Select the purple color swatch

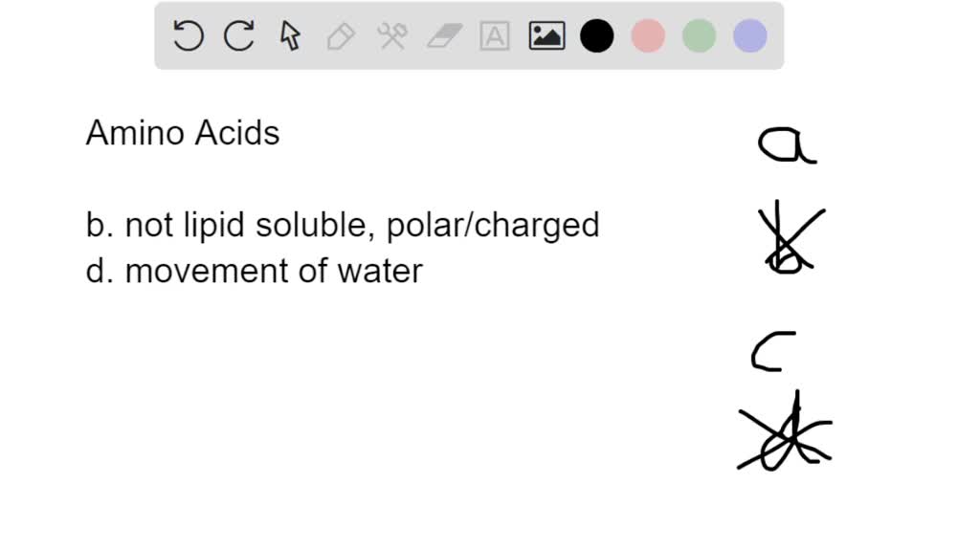pyautogui.click(x=749, y=35)
